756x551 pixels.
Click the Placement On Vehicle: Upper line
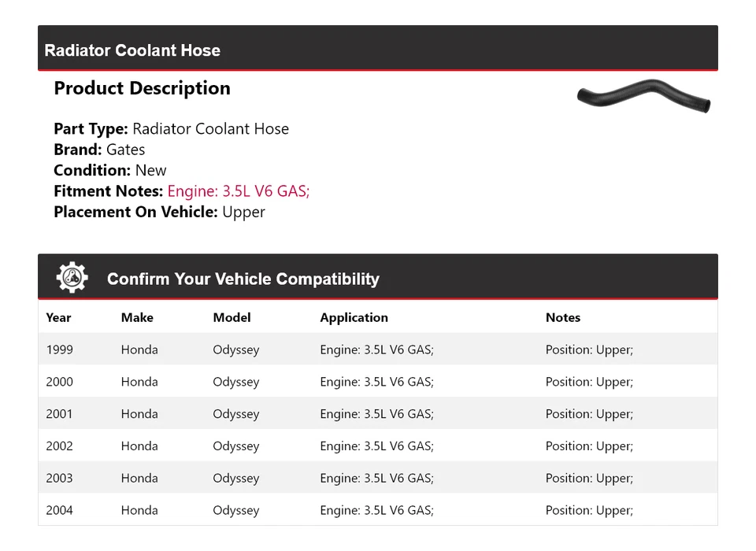tap(159, 212)
